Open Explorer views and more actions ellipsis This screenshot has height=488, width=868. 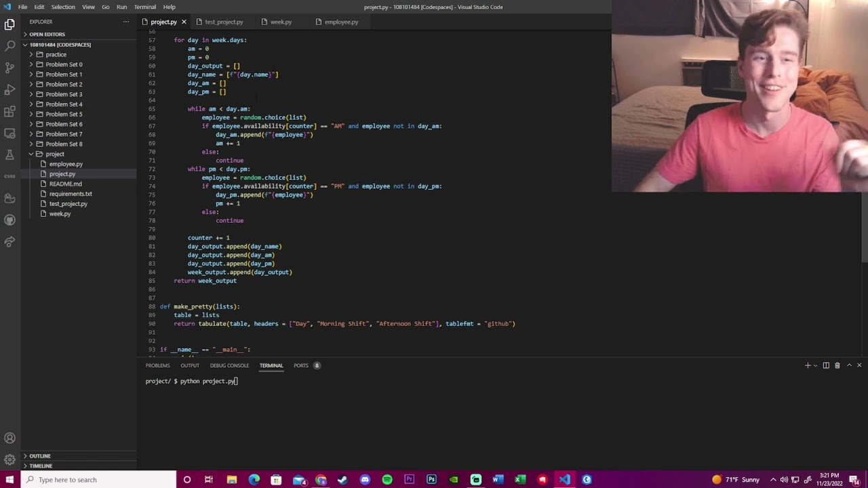(125, 22)
